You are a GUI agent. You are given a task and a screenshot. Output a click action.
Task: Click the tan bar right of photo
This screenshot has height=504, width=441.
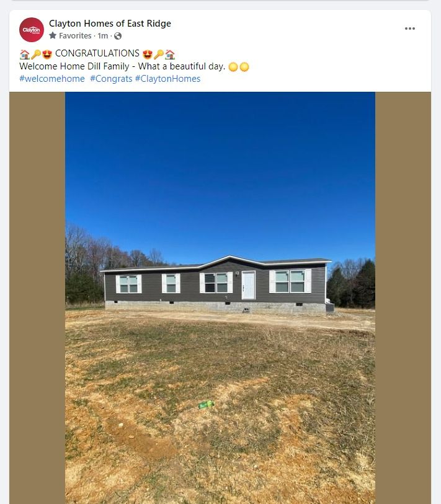[403, 298]
